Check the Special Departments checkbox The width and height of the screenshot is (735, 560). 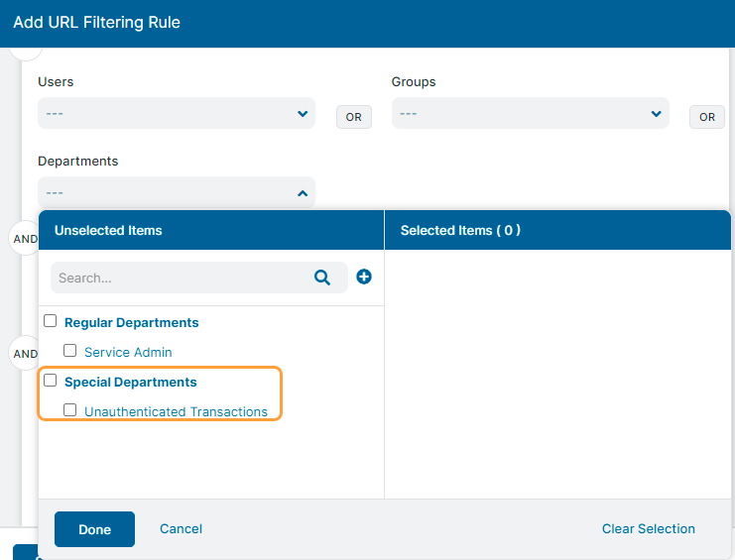tap(51, 381)
